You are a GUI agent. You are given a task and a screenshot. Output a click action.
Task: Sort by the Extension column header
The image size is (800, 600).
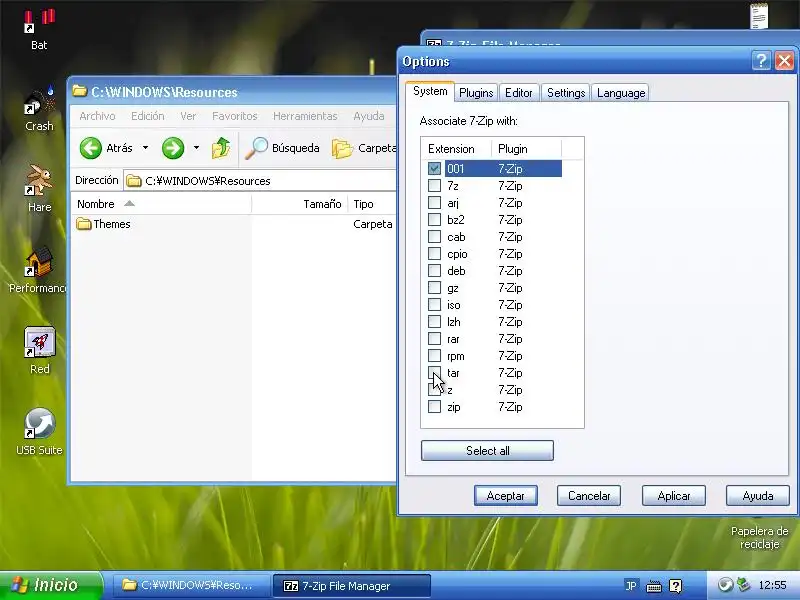tap(456, 149)
